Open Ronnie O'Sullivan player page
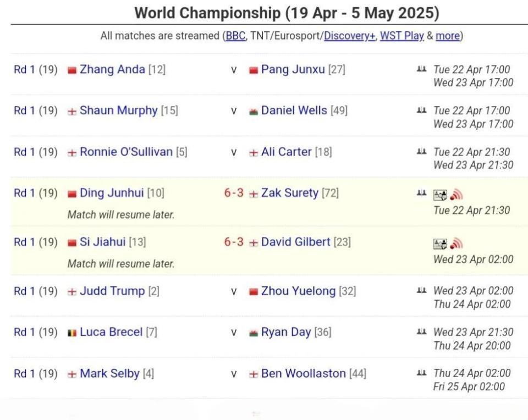This screenshot has width=528, height=420. coord(127,152)
